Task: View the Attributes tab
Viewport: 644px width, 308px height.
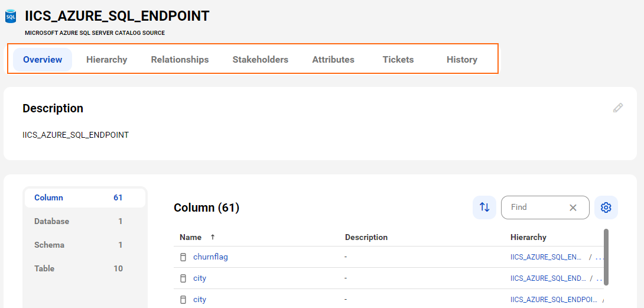Action: pyautogui.click(x=333, y=60)
